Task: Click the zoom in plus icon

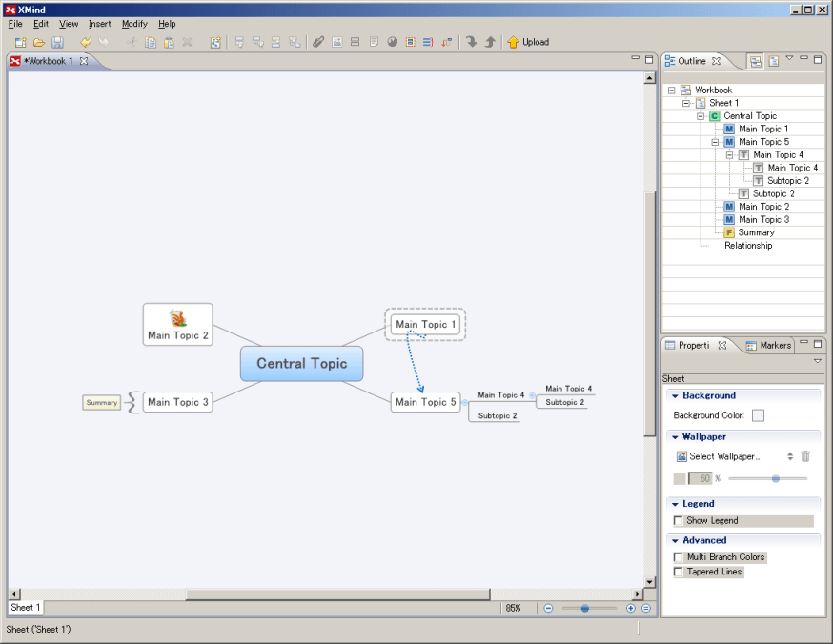Action: pos(630,608)
